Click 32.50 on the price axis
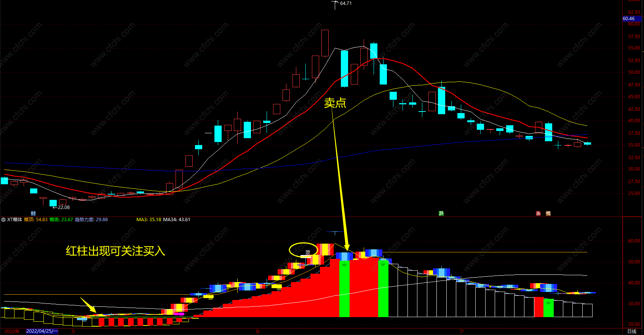Screen dimensions: 644x335 [634, 157]
